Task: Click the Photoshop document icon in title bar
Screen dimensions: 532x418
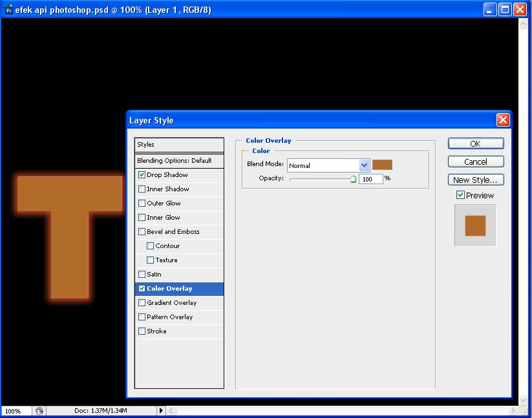Action: [x=8, y=10]
